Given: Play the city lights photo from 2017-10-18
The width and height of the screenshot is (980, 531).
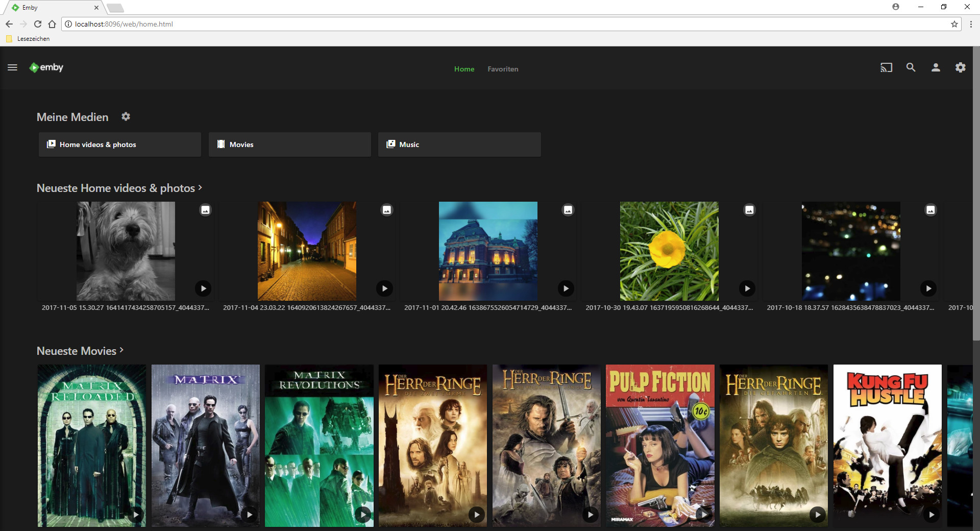Looking at the screenshot, I should [x=928, y=288].
